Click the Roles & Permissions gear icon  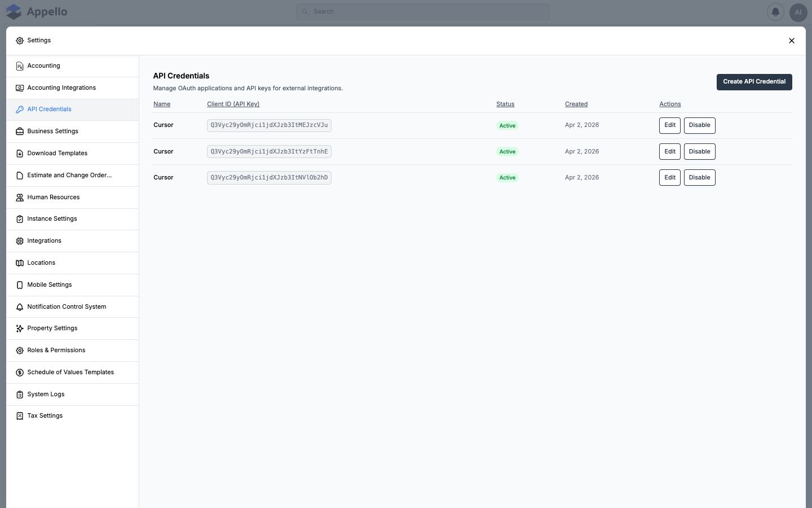coord(20,351)
